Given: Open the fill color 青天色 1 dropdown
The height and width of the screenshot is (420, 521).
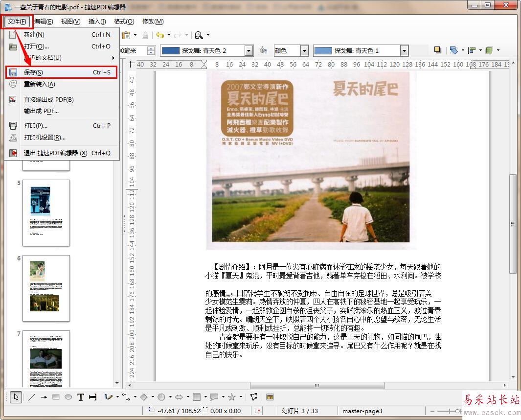Looking at the screenshot, I should coord(404,50).
